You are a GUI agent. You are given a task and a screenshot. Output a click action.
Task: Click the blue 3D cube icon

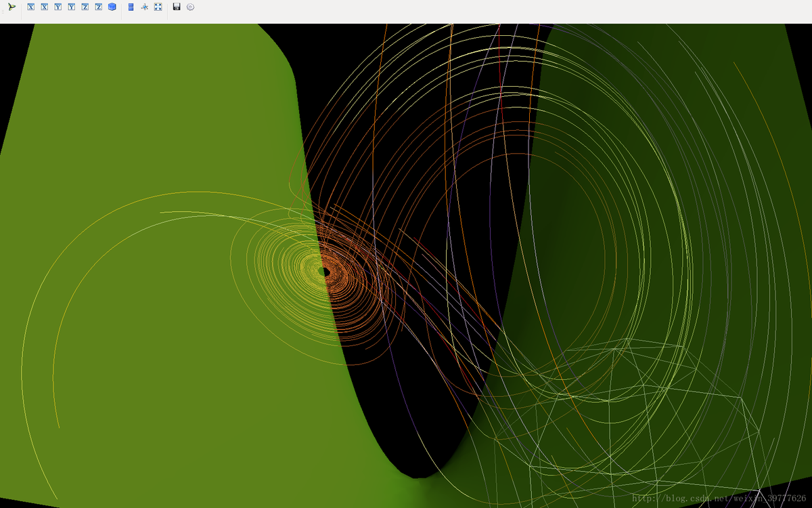(112, 7)
